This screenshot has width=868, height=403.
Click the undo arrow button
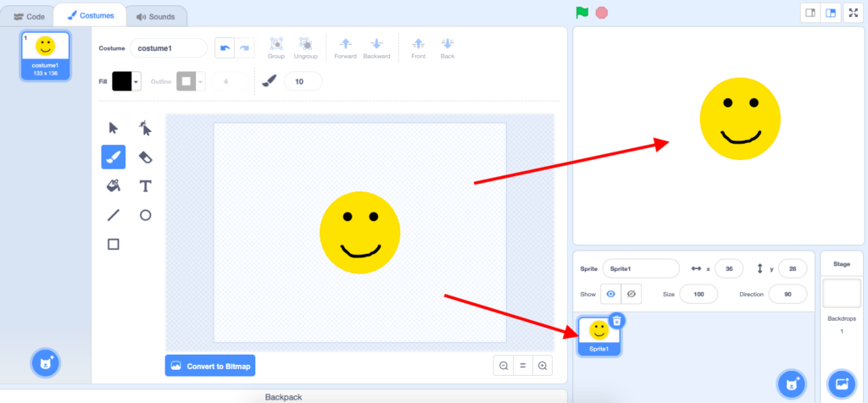pos(224,48)
